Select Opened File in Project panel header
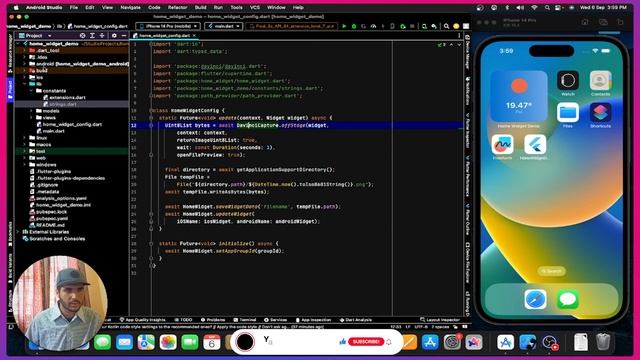 [x=82, y=36]
